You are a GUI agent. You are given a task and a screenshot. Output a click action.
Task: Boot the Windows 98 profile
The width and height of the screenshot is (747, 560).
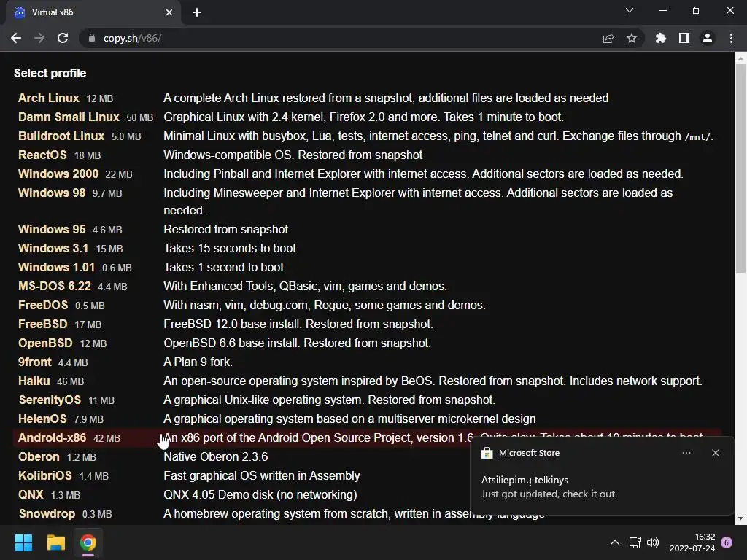tap(52, 192)
